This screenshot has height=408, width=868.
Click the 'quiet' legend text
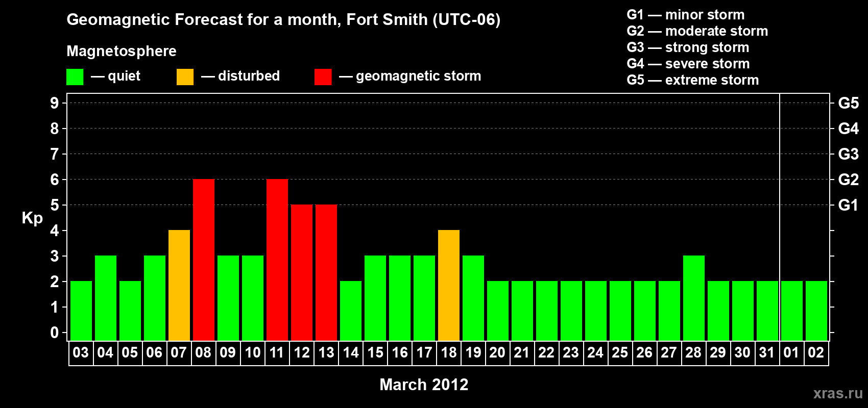(124, 76)
